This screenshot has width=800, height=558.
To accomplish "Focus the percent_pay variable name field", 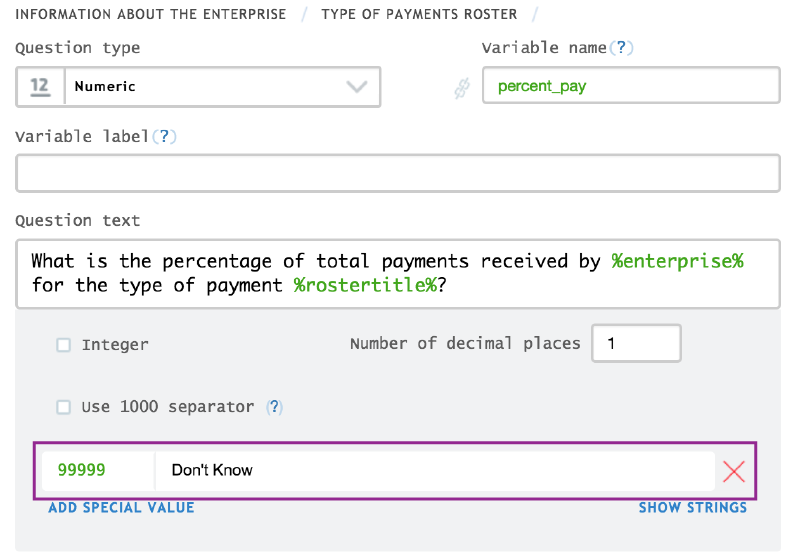I will [x=630, y=86].
